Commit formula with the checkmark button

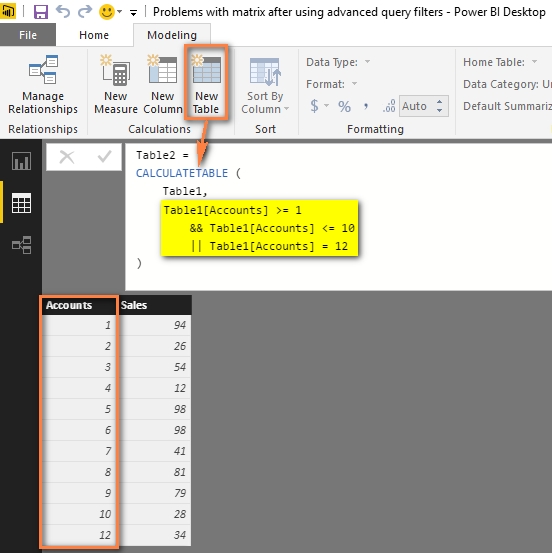click(x=104, y=157)
